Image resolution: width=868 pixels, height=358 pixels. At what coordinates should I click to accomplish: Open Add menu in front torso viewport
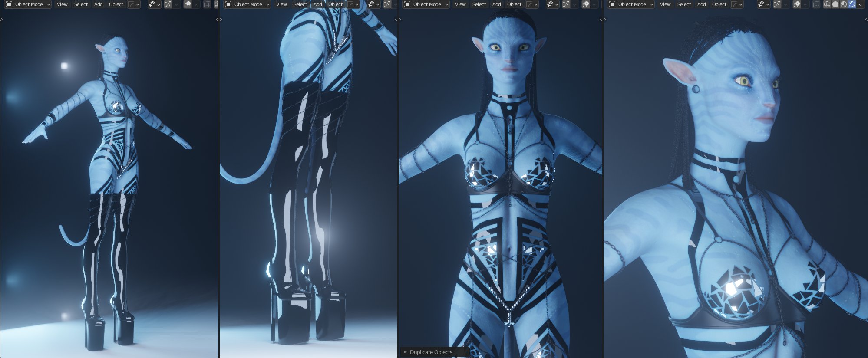click(497, 4)
